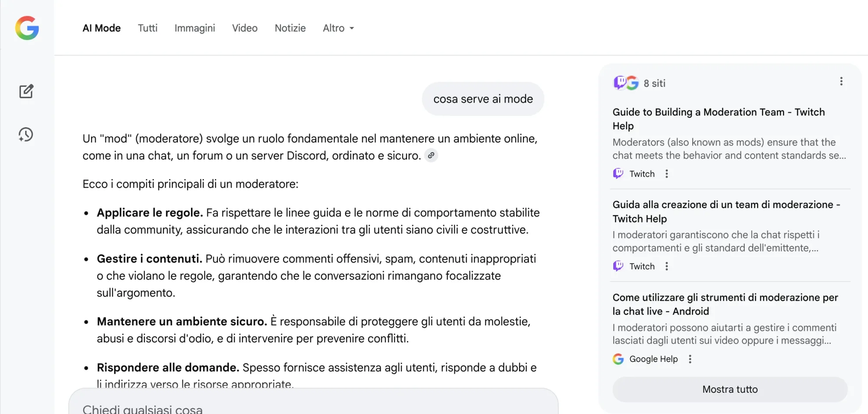Go to the Notizie tab
Screen dimensions: 868x414
coord(290,28)
